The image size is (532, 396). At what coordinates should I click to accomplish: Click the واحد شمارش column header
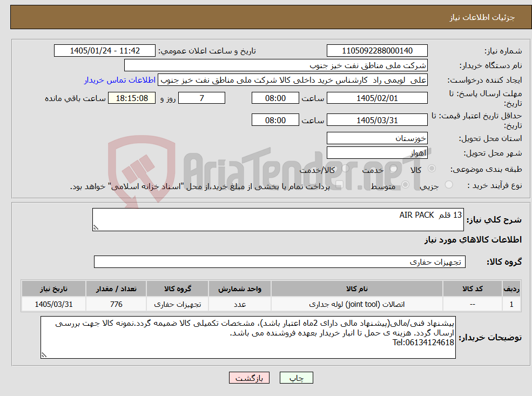coord(240,289)
